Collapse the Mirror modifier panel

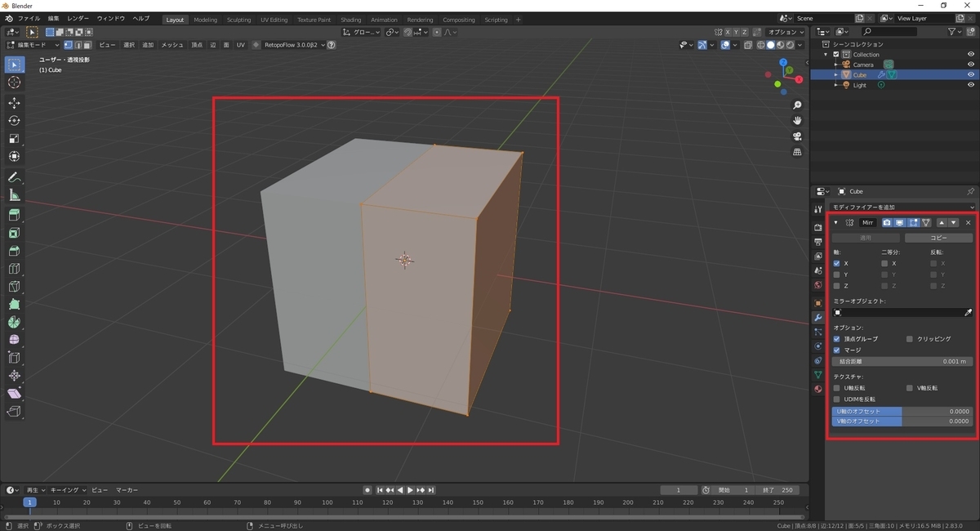(835, 223)
